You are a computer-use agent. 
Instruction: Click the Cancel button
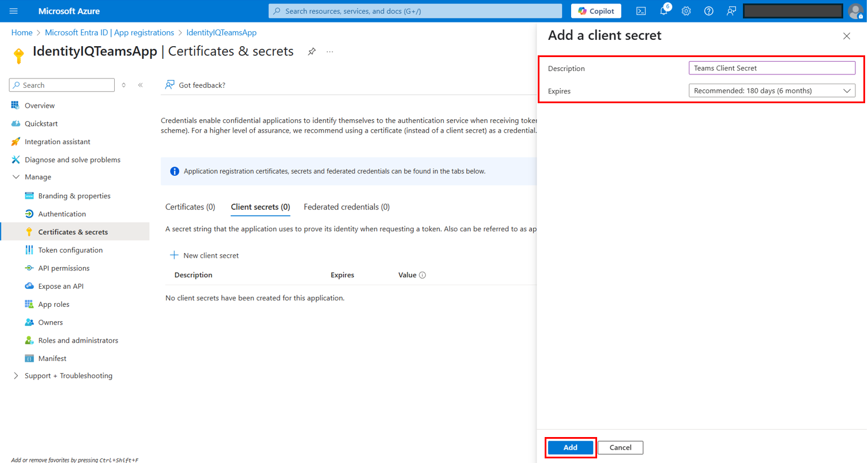[x=620, y=447]
